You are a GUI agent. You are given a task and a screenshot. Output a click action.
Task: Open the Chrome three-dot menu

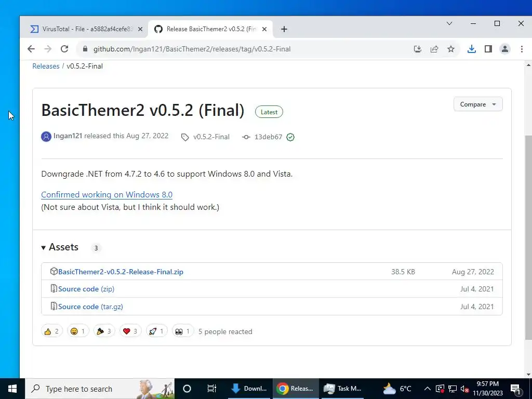click(522, 49)
